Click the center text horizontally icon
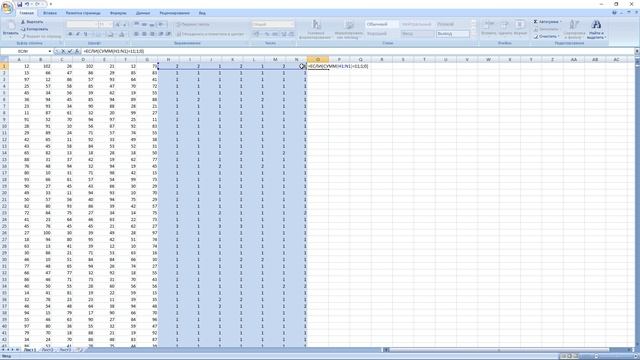This screenshot has height=360, width=640. (144, 34)
